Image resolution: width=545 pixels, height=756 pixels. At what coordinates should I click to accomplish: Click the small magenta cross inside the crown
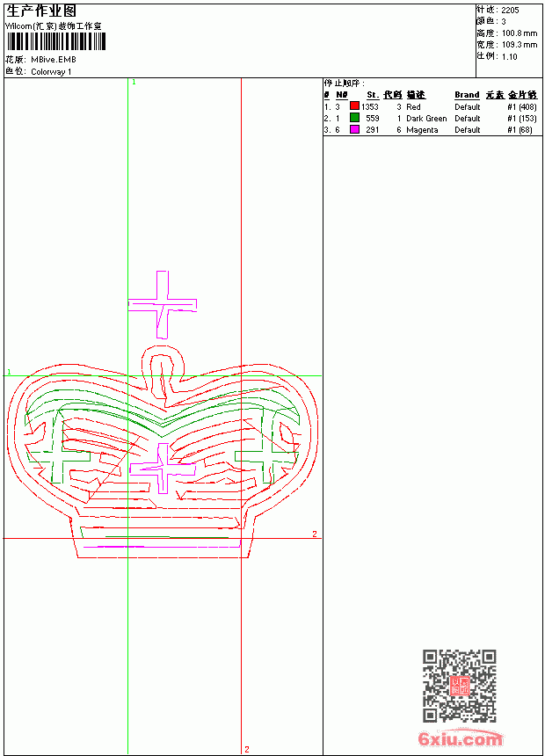[x=163, y=469]
